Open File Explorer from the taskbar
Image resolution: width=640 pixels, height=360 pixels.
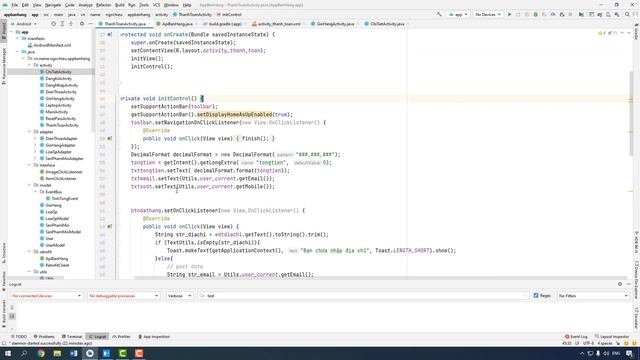(x=57, y=353)
